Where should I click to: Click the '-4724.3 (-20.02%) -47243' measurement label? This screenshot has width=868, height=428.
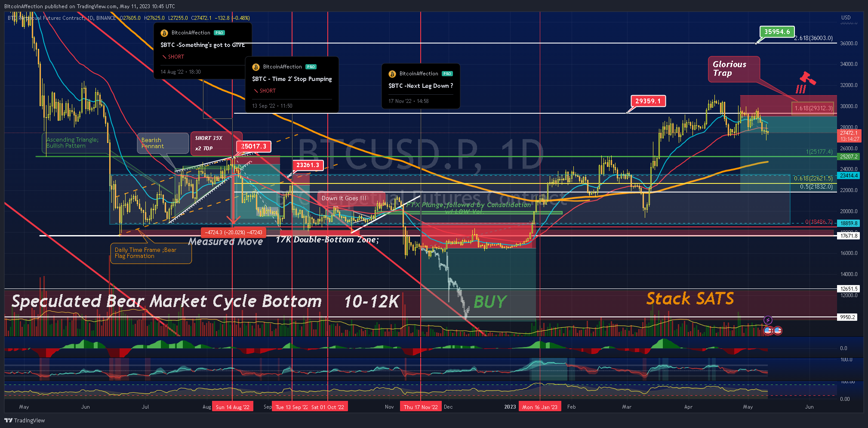(234, 233)
